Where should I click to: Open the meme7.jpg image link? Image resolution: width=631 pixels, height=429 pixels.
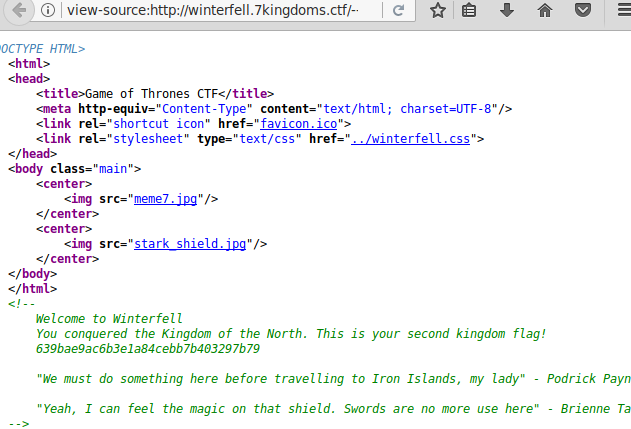(x=165, y=199)
